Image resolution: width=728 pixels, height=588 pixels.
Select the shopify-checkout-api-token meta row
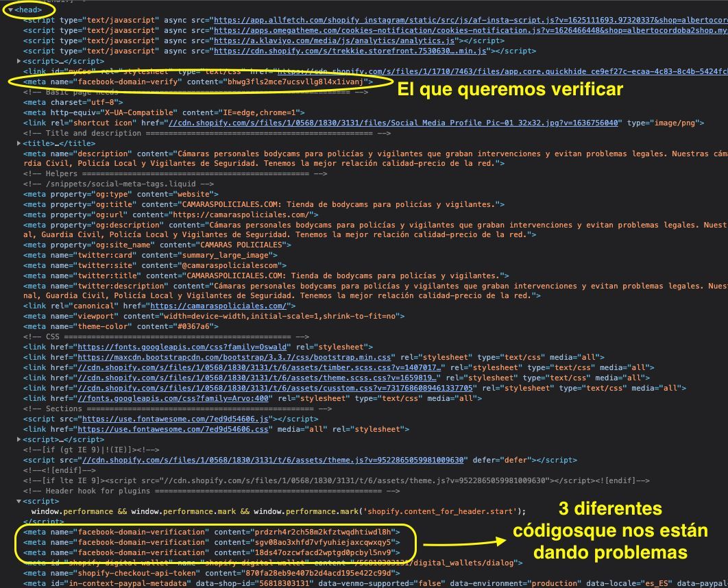pos(212,573)
